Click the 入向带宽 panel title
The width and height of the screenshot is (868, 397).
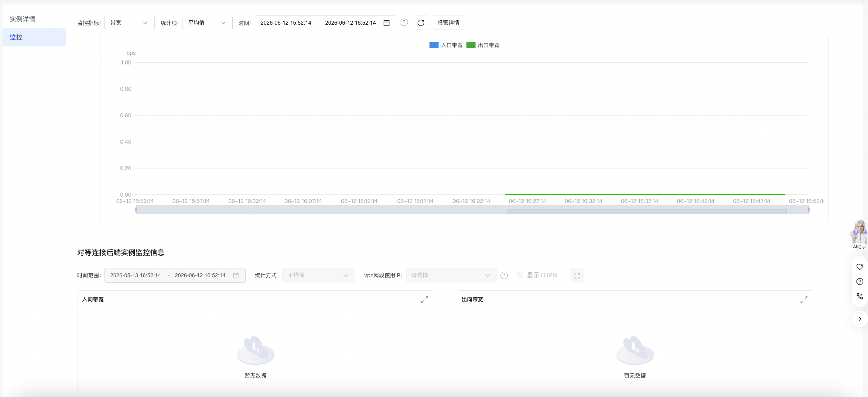93,299
